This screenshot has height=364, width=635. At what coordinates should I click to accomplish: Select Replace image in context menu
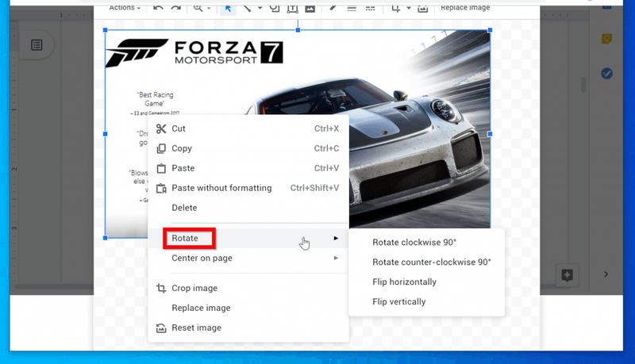tap(248, 308)
